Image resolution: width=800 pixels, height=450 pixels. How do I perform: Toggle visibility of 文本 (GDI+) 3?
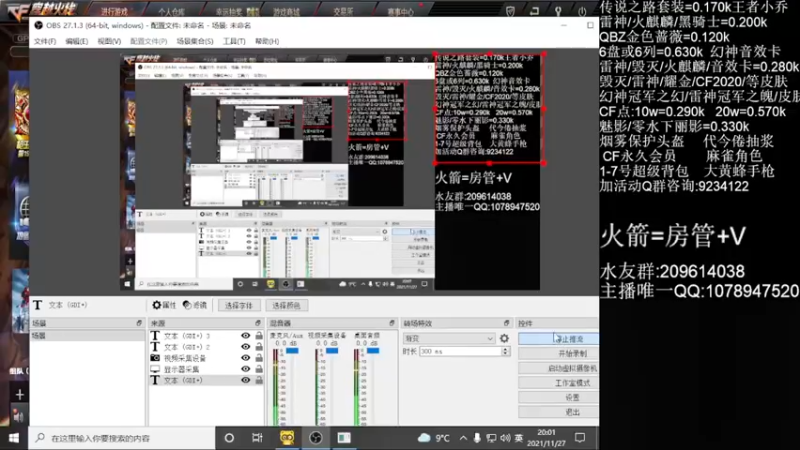[x=245, y=336]
